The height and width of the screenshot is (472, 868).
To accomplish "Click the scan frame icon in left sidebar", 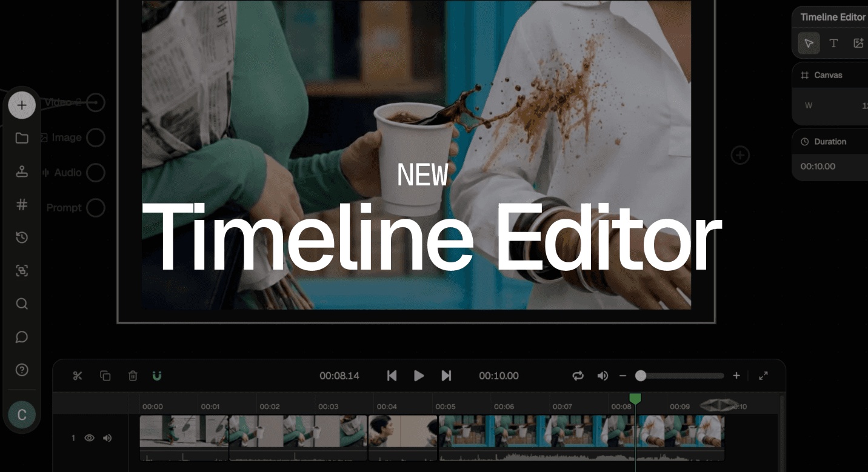I will point(22,271).
